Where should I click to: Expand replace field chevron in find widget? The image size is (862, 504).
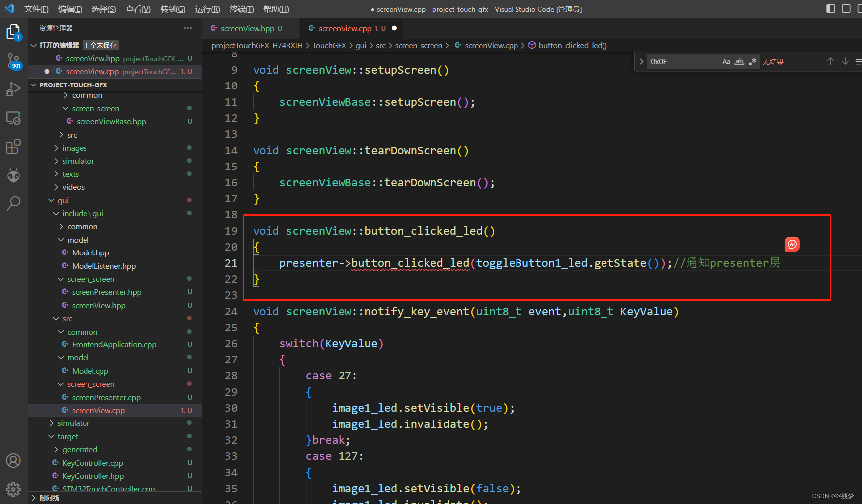click(641, 61)
